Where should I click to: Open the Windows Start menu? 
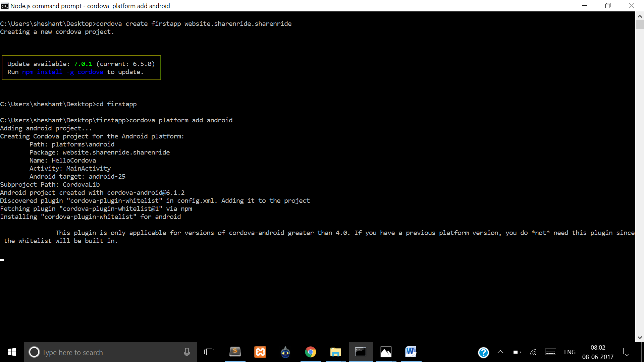[12, 352]
